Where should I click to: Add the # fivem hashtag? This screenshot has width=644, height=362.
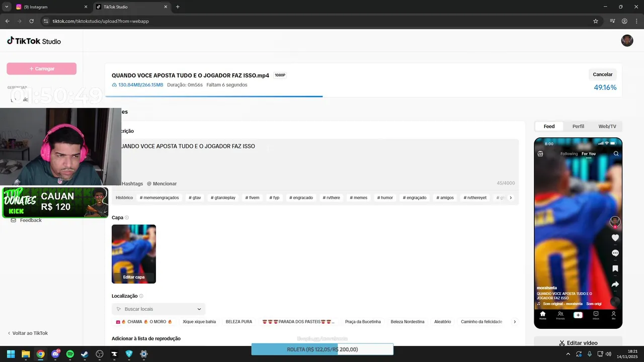(x=252, y=198)
